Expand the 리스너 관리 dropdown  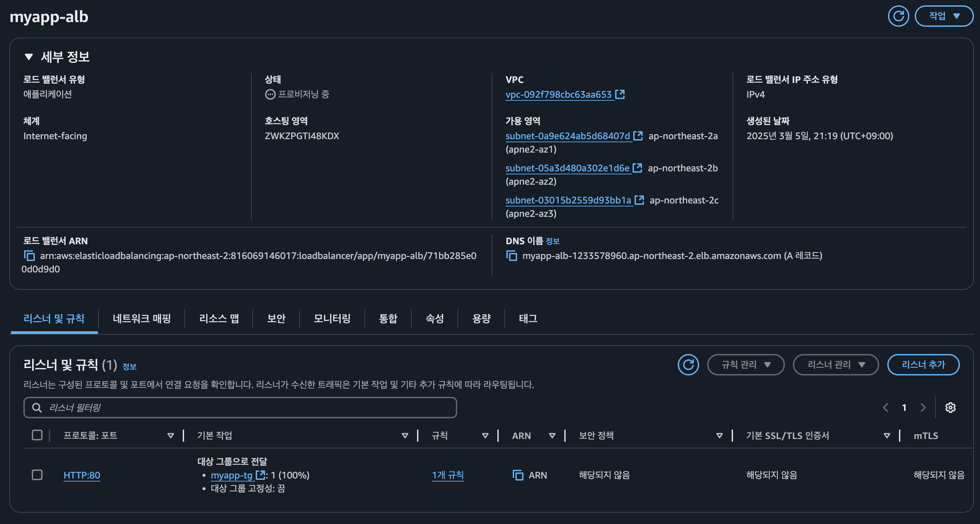point(835,365)
